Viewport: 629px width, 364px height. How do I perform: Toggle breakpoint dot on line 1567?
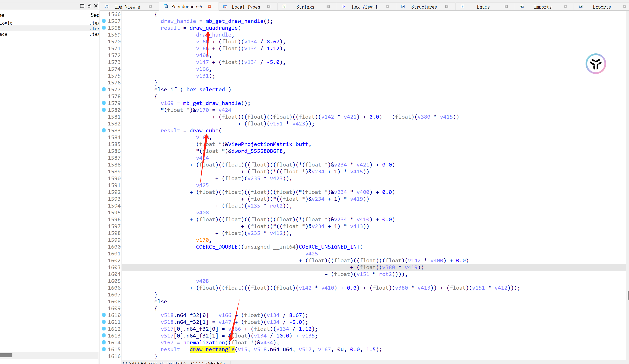(104, 21)
